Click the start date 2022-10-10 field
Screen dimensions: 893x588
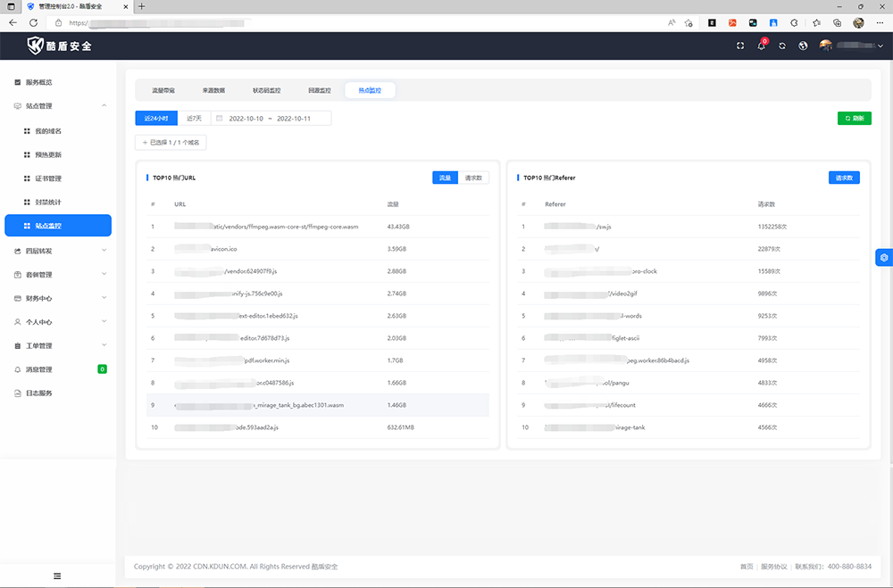[246, 119]
